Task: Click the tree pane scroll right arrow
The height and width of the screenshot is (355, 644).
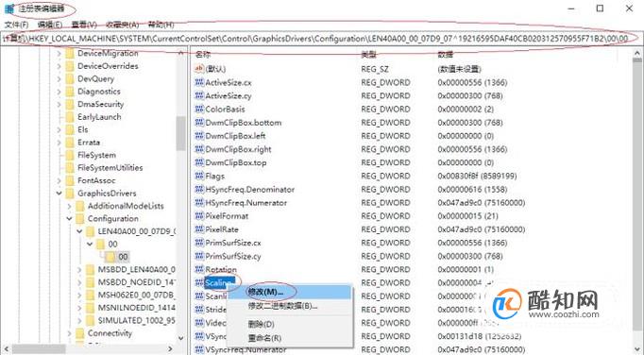Action: click(171, 349)
